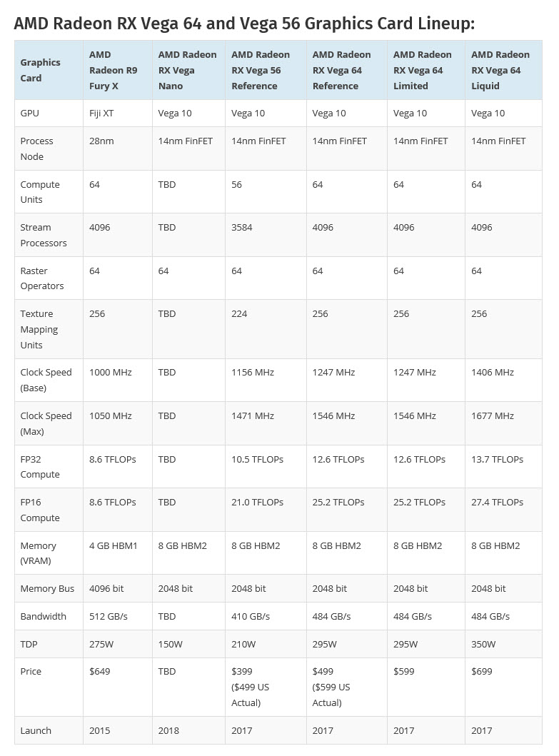Click the 3584 stream processors value
The image size is (559, 756).
click(243, 227)
